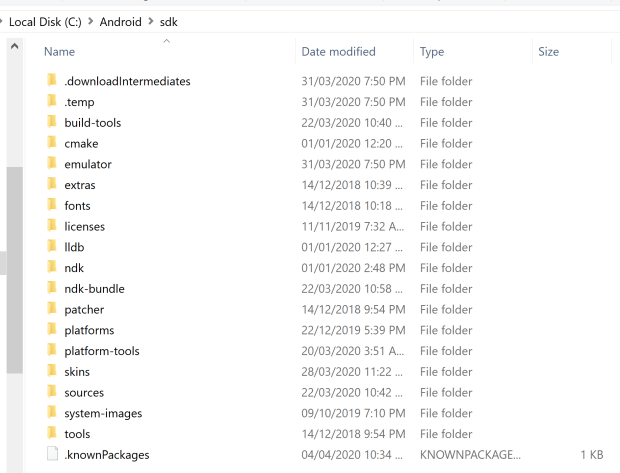Select the 'extras' folder name
The width and height of the screenshot is (620, 473).
[x=80, y=185]
